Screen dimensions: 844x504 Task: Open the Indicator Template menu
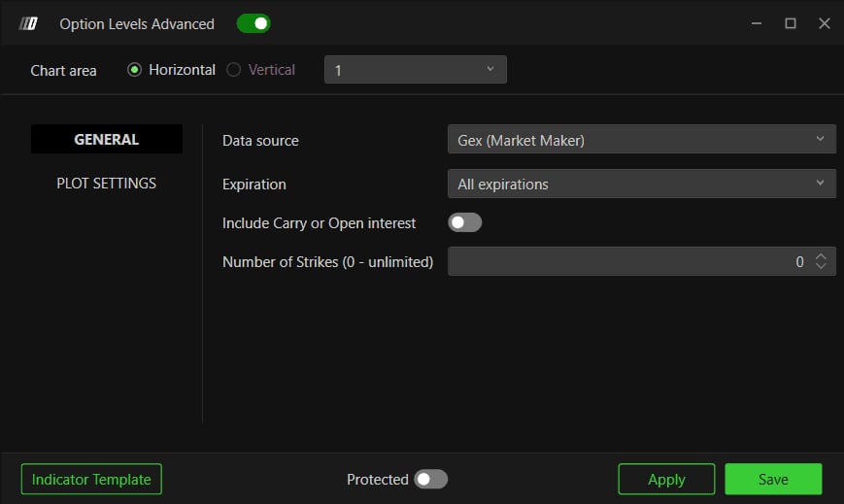[91, 479]
